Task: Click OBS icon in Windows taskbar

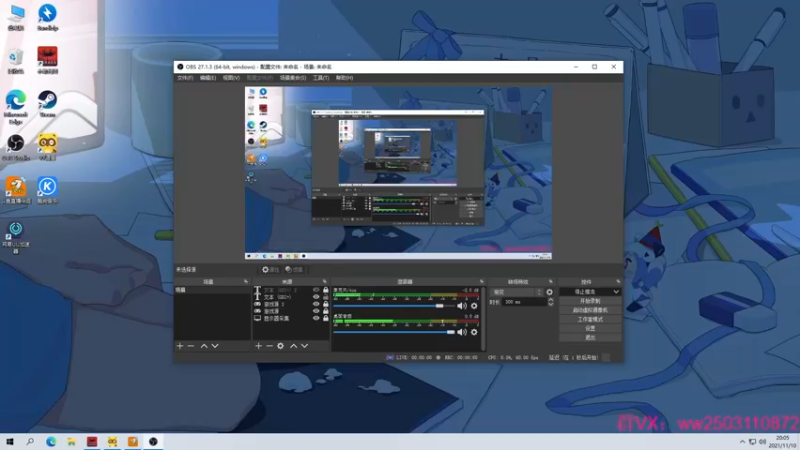Action: [153, 442]
